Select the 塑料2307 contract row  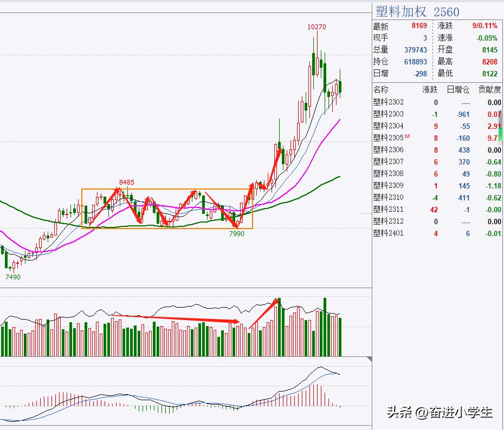point(437,162)
